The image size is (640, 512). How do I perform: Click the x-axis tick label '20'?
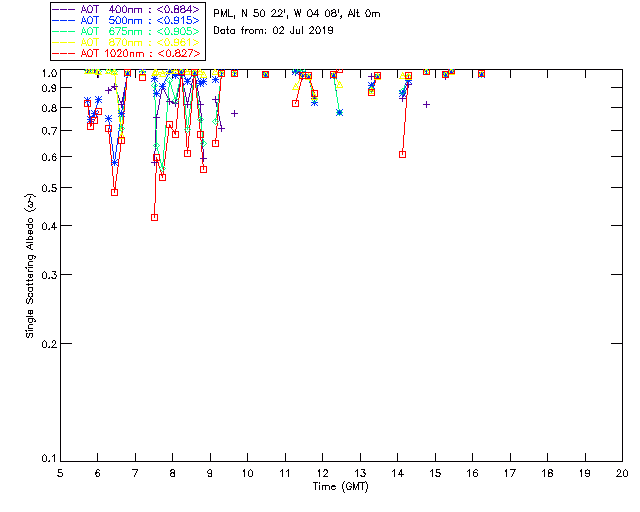tap(622, 473)
